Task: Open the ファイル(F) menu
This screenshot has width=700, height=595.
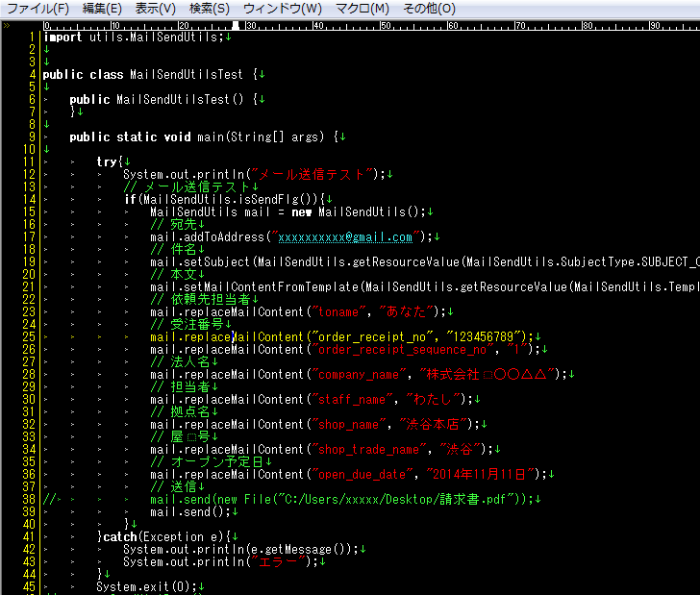Action: coord(38,9)
